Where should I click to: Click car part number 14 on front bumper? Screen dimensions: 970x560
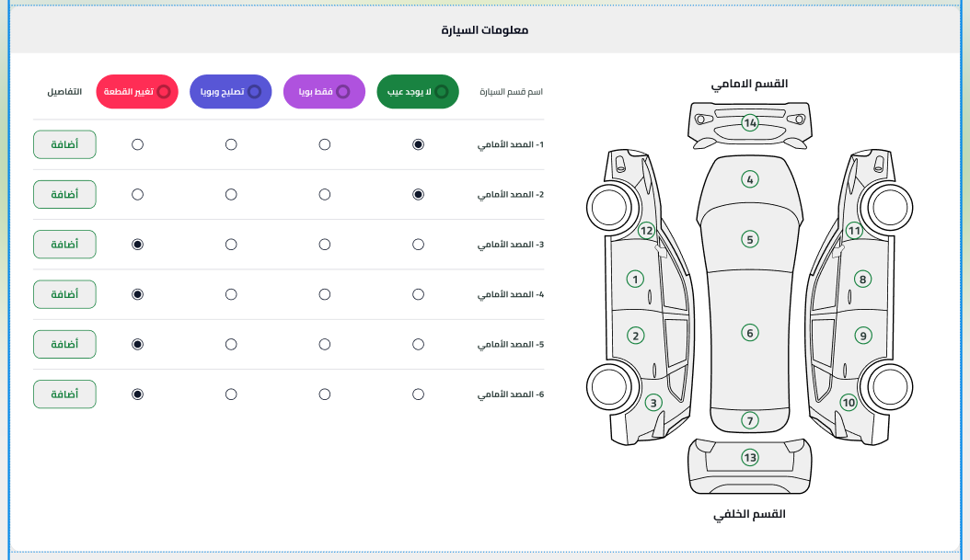[x=750, y=123]
